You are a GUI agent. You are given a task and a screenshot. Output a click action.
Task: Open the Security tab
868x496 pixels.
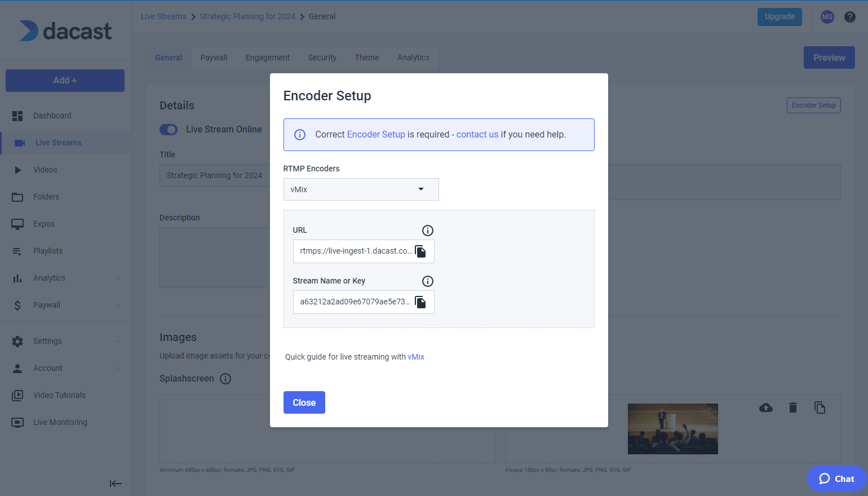pyautogui.click(x=322, y=57)
